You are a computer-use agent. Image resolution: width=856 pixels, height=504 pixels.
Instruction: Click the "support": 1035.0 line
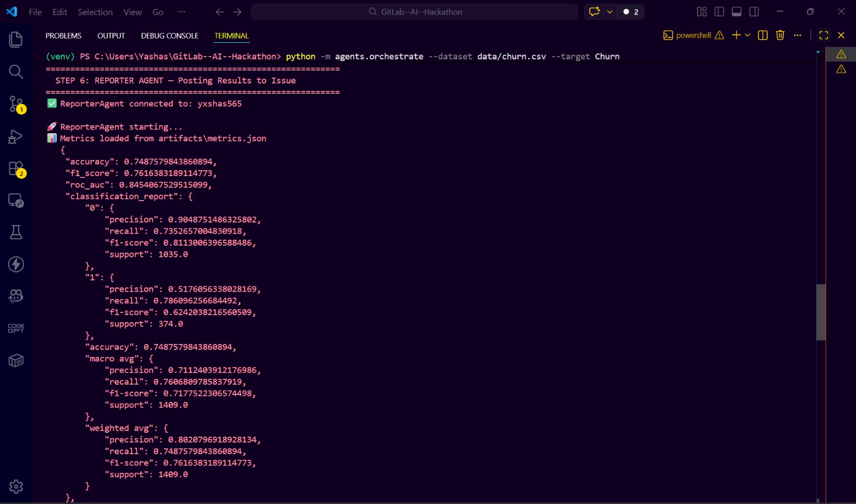[147, 255]
